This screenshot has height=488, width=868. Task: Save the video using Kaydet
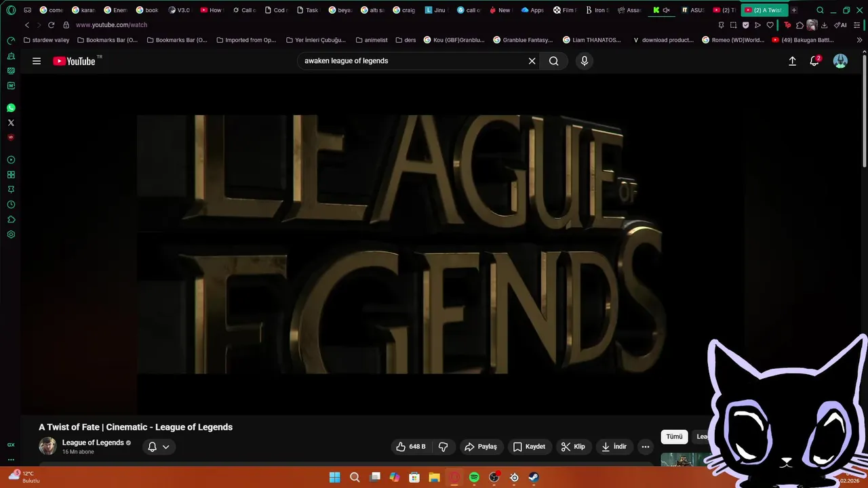point(529,447)
